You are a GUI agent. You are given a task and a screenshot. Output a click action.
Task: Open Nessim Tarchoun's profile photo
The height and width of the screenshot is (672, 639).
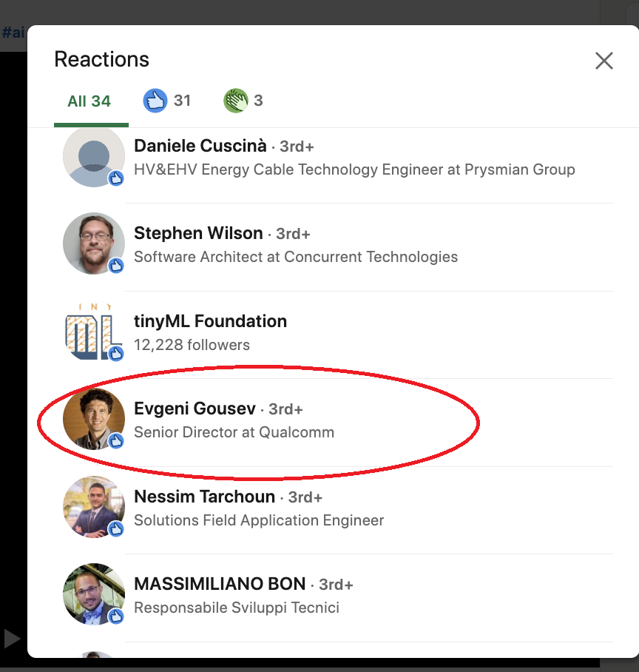pyautogui.click(x=94, y=506)
